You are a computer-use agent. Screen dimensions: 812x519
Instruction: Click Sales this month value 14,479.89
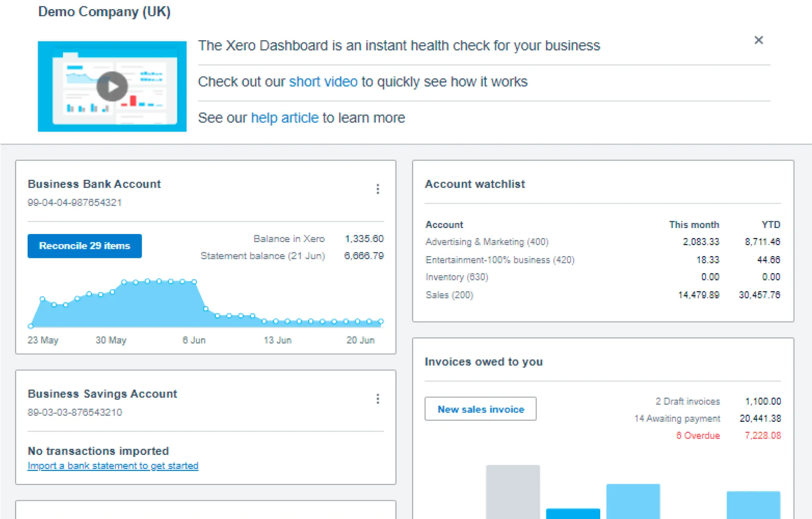[698, 295]
